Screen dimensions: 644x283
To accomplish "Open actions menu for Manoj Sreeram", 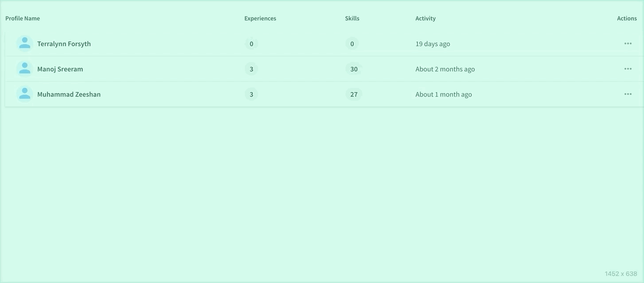I will 628,69.
